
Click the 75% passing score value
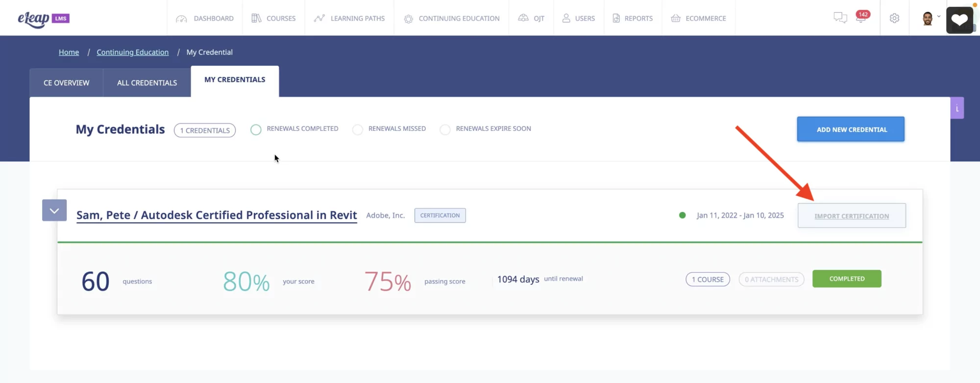[388, 281]
